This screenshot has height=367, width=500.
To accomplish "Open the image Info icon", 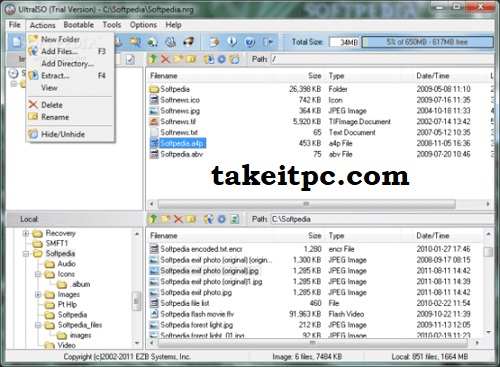I will [232, 42].
